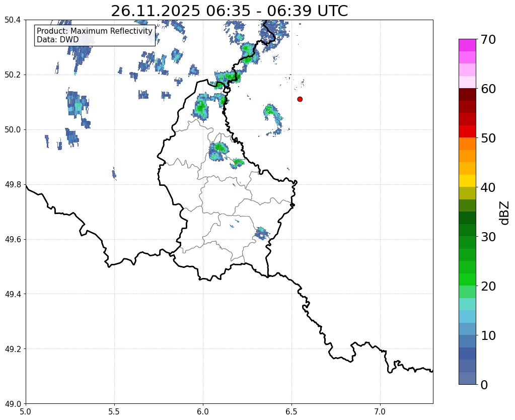The height and width of the screenshot is (420, 515).
Task: Click the colorbar tick label 60
Action: 488,89
